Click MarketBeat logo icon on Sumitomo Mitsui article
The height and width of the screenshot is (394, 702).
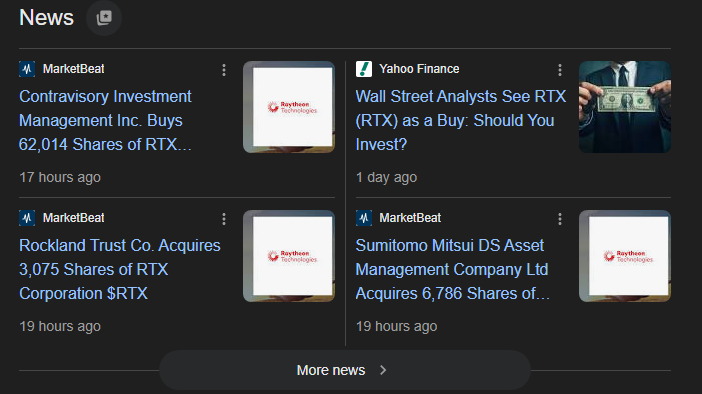(364, 218)
